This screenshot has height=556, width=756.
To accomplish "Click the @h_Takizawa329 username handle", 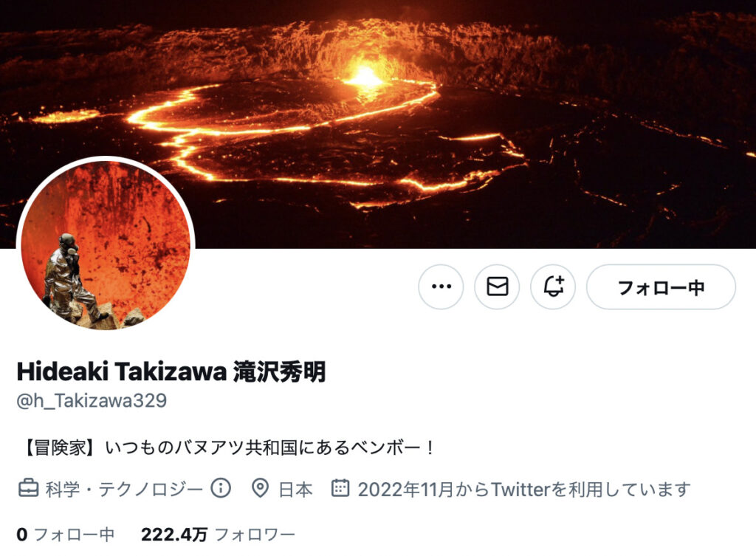I will click(92, 400).
